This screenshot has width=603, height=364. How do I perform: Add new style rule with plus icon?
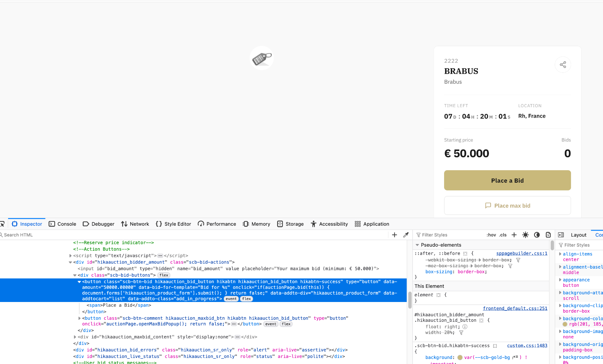tap(514, 235)
